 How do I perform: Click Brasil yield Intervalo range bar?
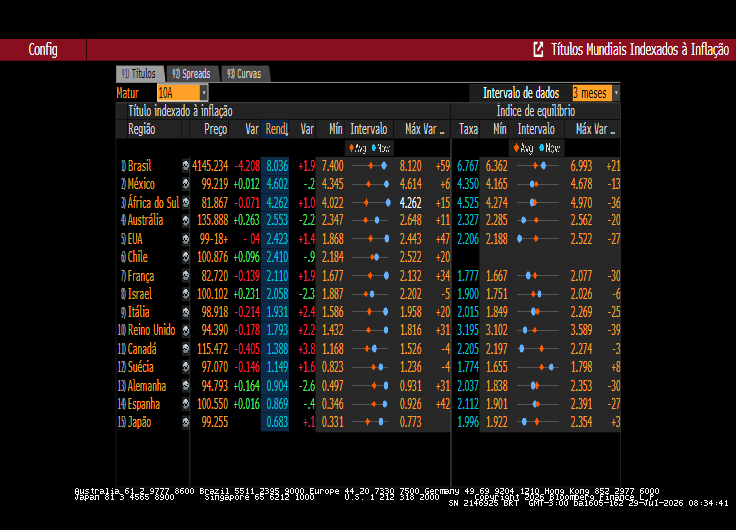tap(369, 166)
